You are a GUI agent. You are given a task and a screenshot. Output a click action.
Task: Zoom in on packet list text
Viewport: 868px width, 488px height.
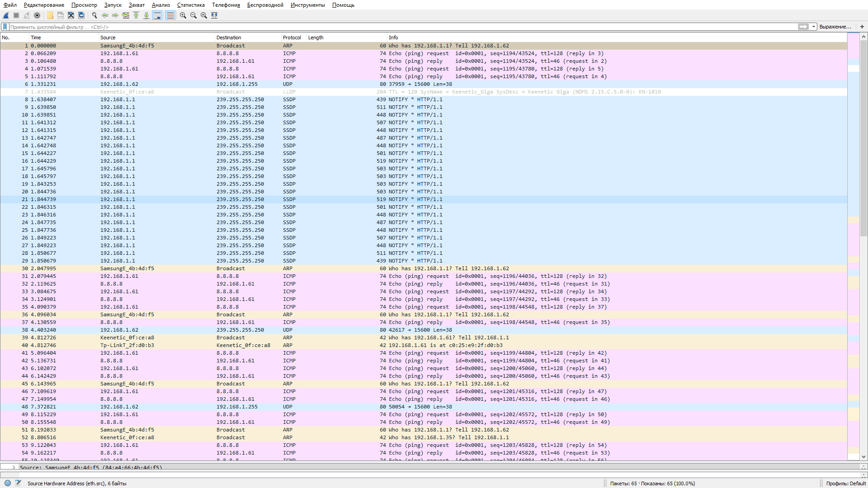[x=183, y=15]
